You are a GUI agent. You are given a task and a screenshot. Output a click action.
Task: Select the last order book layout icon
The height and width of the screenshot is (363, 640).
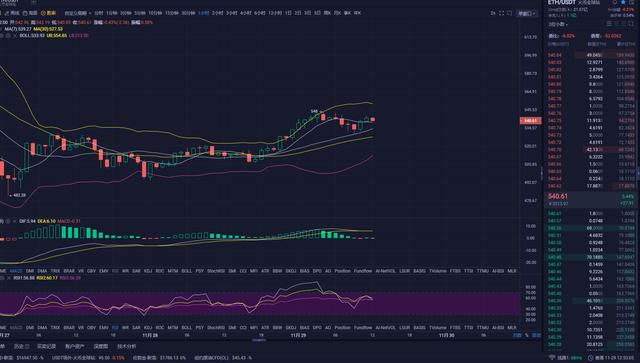click(x=631, y=24)
